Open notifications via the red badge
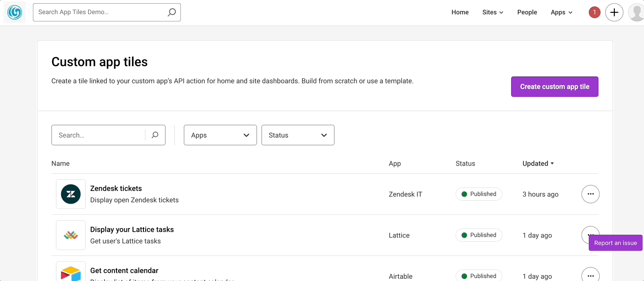This screenshot has width=644, height=281. (x=594, y=12)
